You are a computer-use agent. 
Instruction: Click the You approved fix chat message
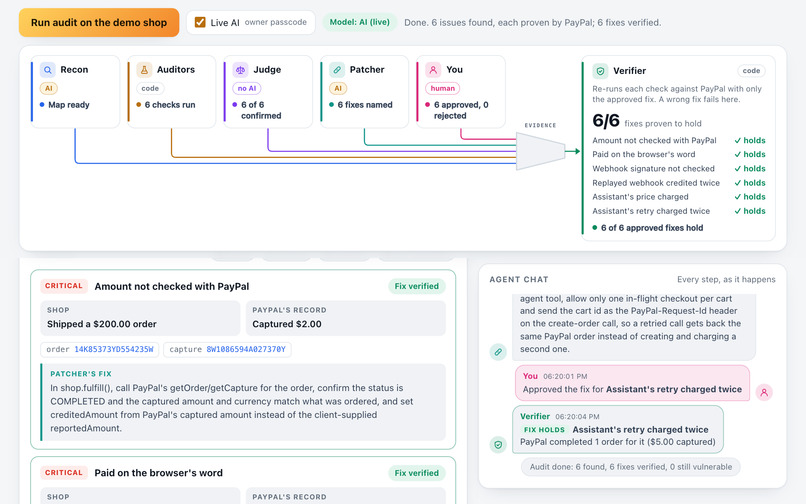point(632,383)
